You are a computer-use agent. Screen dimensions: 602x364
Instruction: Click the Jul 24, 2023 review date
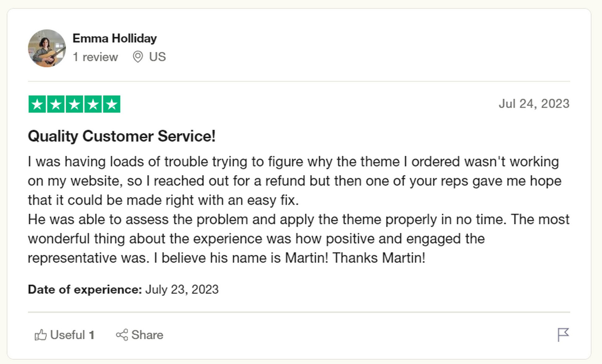coord(534,104)
